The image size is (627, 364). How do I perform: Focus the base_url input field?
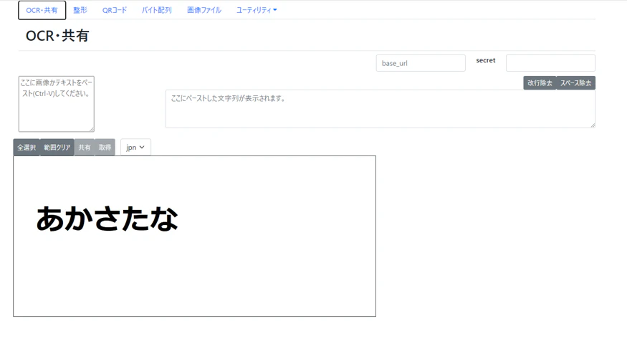point(421,63)
